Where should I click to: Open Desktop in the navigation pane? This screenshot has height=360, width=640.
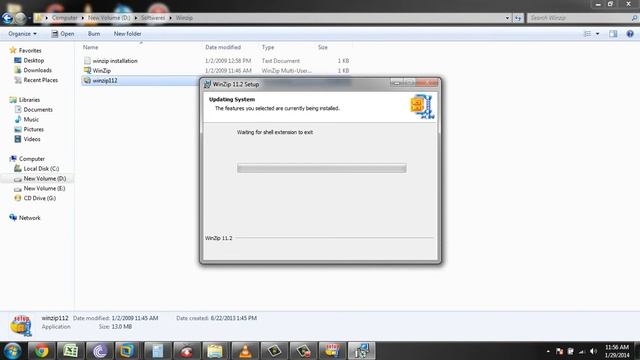(x=33, y=60)
